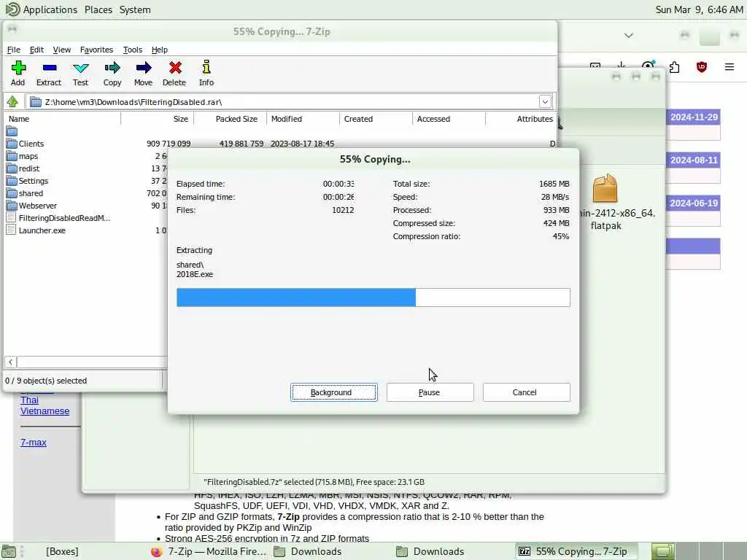Click the 2024-06-19 date entry

click(694, 203)
